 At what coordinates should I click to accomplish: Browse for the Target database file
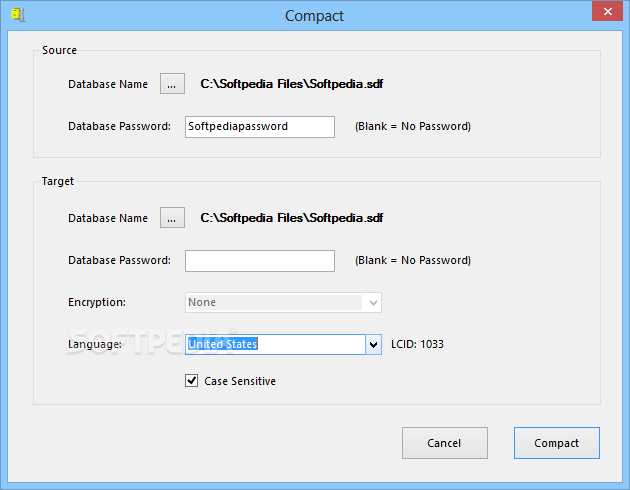171,218
